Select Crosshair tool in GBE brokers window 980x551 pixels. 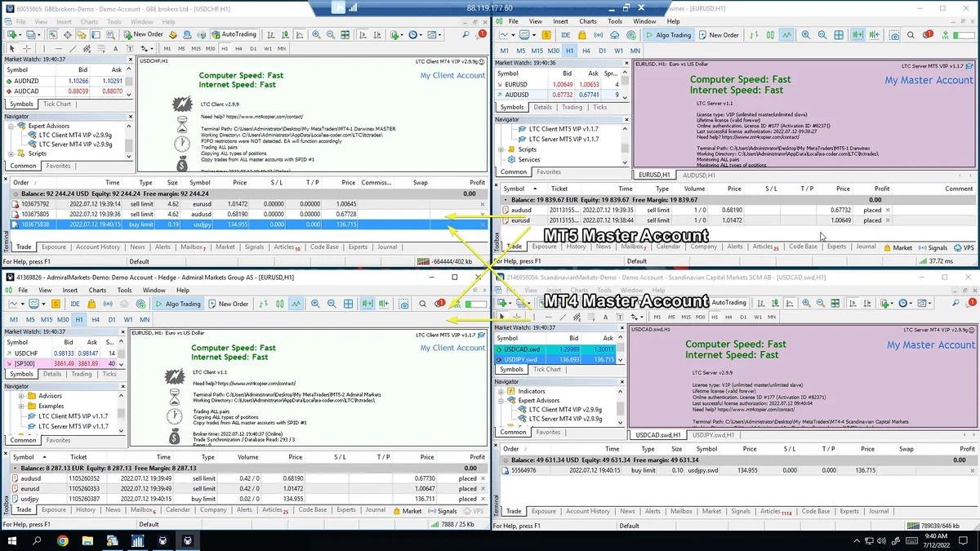(x=26, y=48)
